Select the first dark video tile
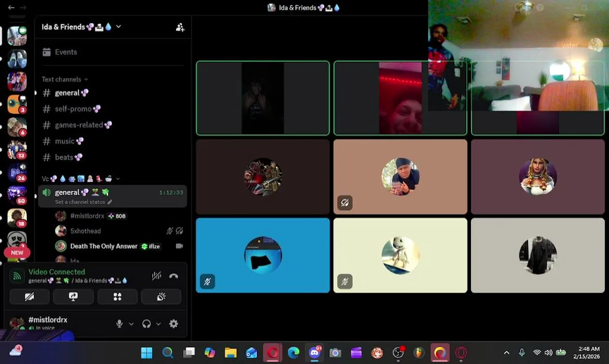Image resolution: width=609 pixels, height=364 pixels. (x=263, y=98)
